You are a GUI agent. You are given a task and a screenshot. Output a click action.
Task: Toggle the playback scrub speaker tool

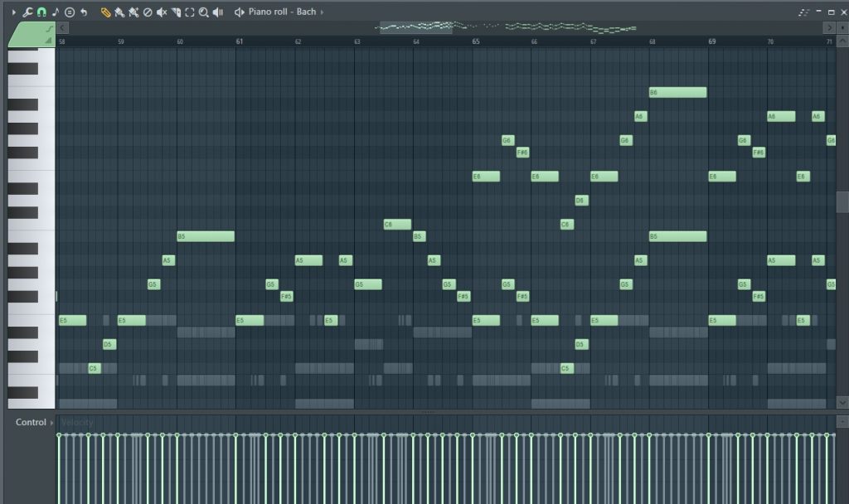pos(218,12)
